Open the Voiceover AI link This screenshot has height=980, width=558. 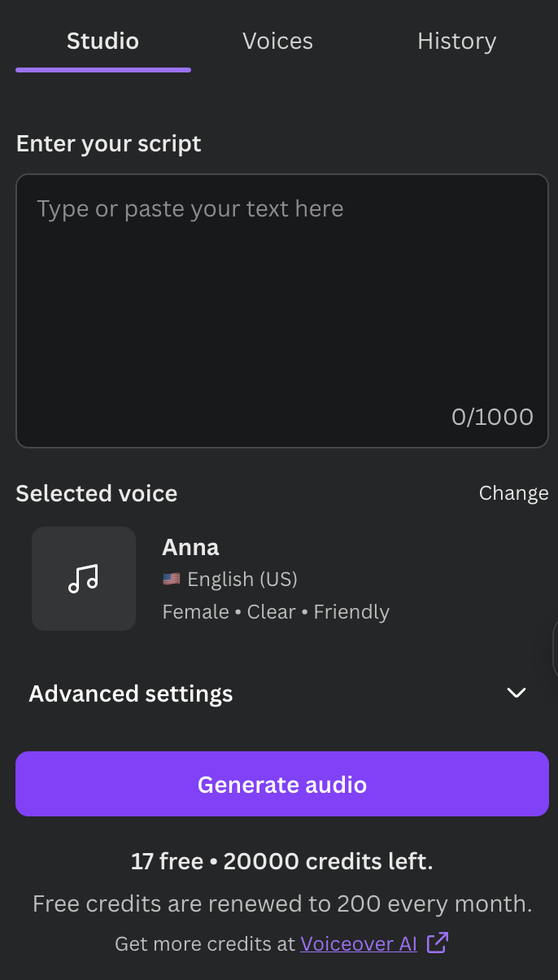[x=359, y=943]
